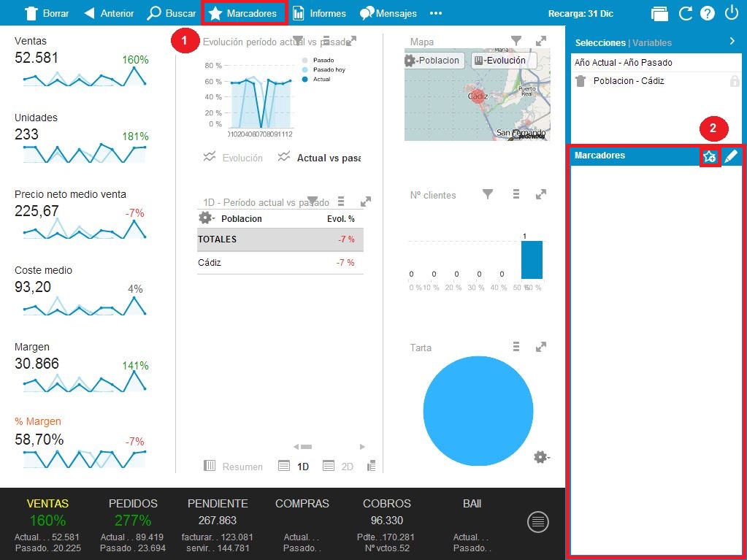Click the Borrar trash icon in toolbar
This screenshot has height=560, width=747.
coord(31,13)
